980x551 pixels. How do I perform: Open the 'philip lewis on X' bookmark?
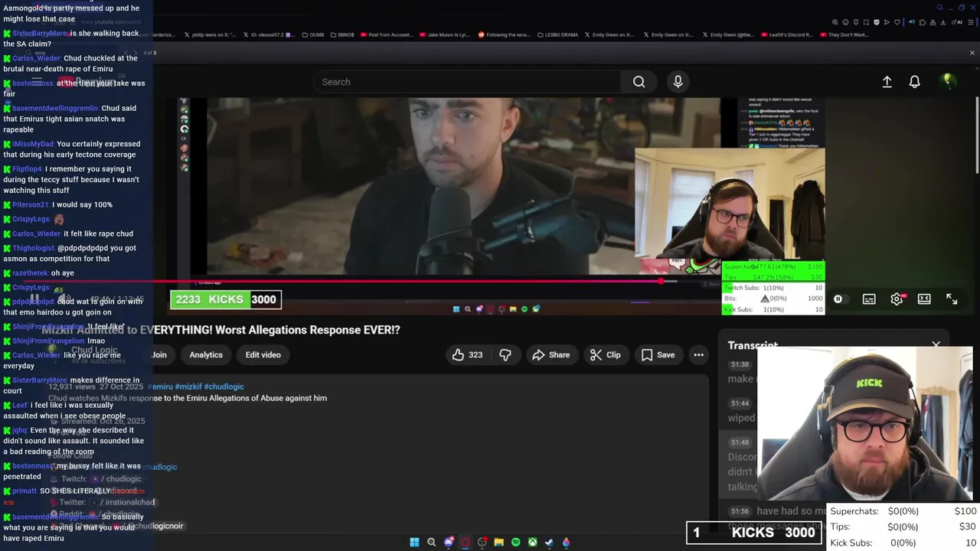coord(210,34)
